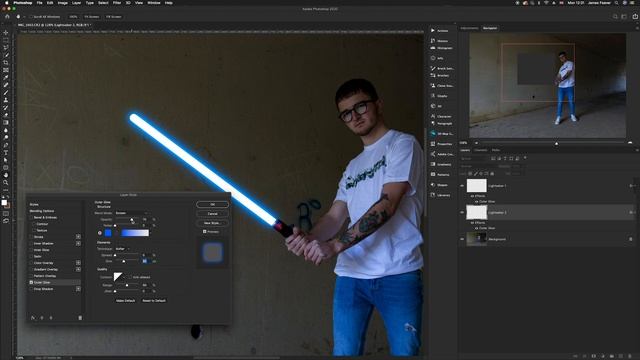The height and width of the screenshot is (360, 640).
Task: Open the Clone Source panel icon
Action: pos(433,86)
